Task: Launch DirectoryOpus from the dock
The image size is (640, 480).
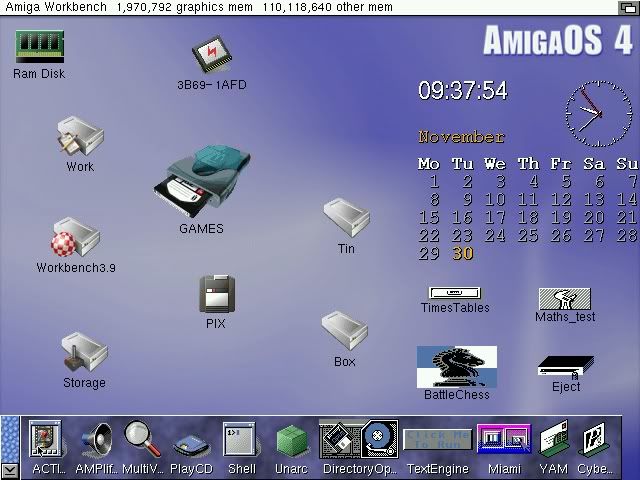Action: click(359, 439)
